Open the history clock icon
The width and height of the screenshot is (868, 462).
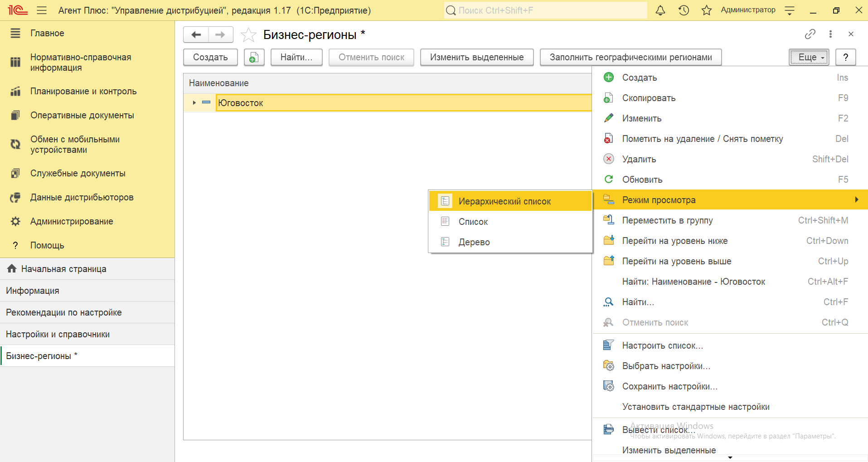(684, 10)
